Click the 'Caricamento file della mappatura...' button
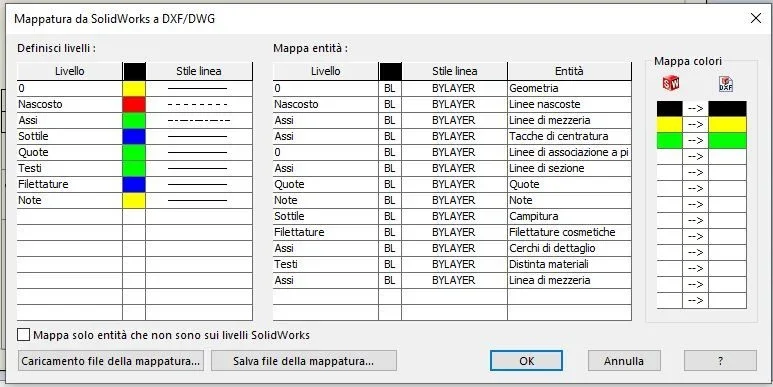The width and height of the screenshot is (773, 387). (x=111, y=361)
